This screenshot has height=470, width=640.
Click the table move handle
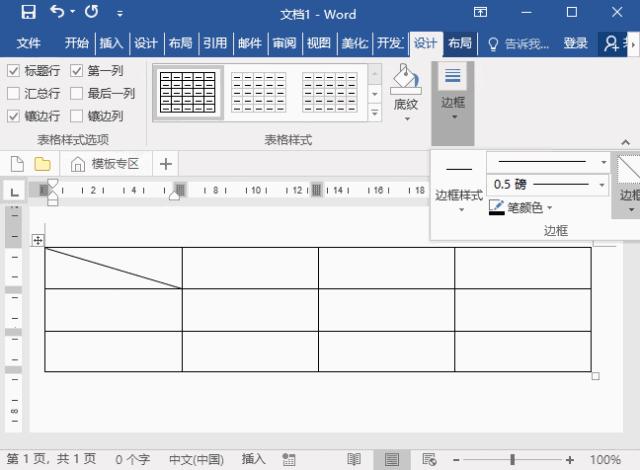point(38,240)
